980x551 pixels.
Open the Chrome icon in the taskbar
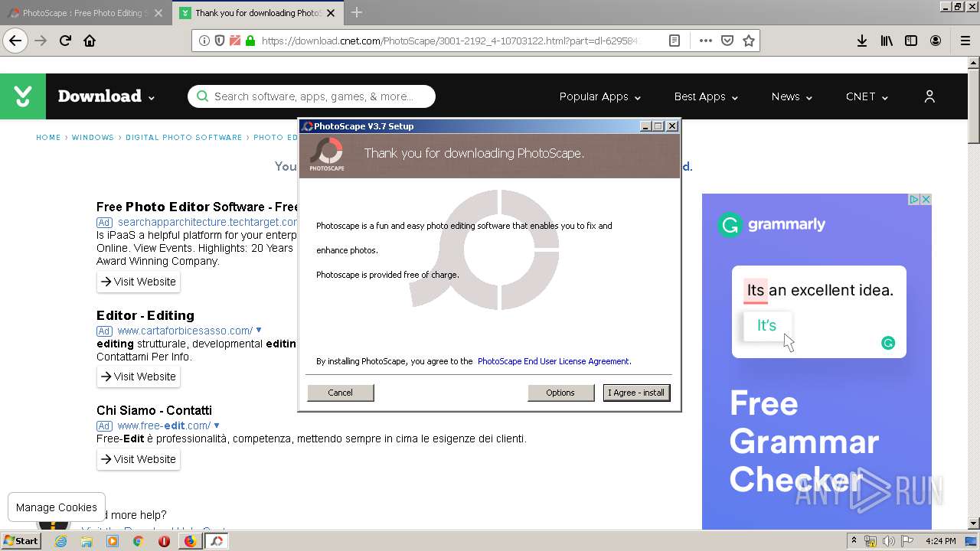coord(138,541)
